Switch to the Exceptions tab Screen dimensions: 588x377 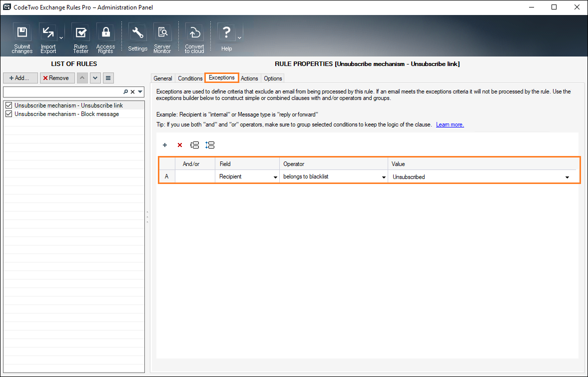tap(222, 77)
